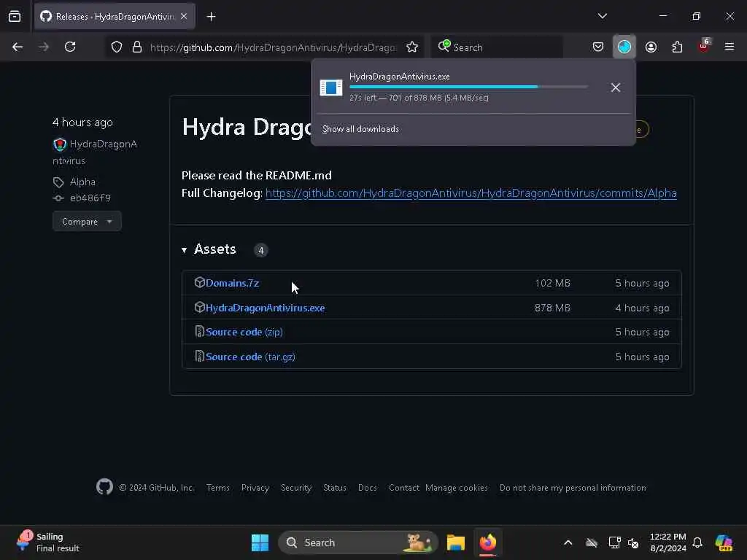Open the clock and date flyout
Viewport: 747px width, 560px height.
[x=668, y=542]
